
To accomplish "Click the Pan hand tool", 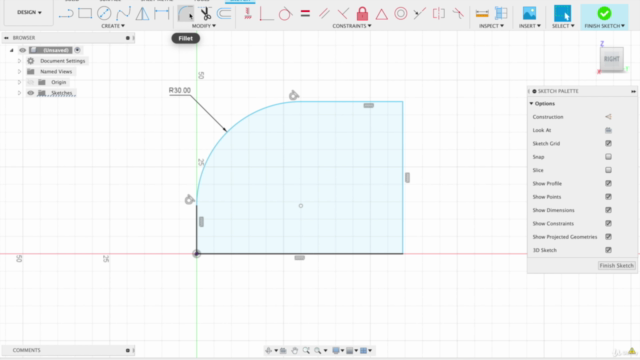I will (x=294, y=351).
